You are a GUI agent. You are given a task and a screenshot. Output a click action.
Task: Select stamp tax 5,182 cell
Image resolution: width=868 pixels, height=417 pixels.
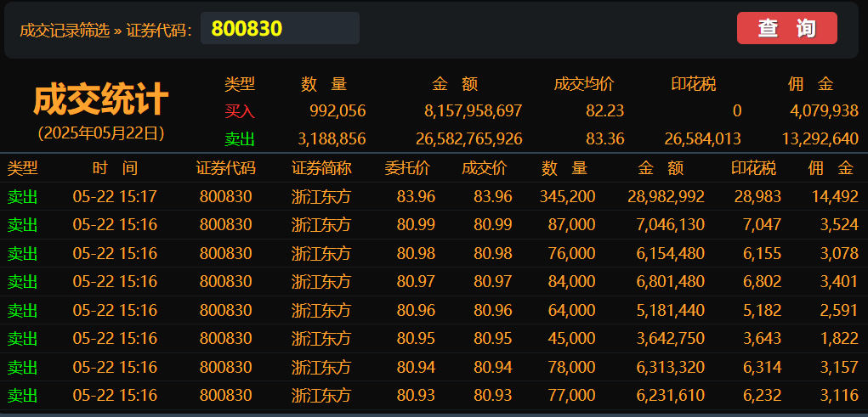[763, 310]
